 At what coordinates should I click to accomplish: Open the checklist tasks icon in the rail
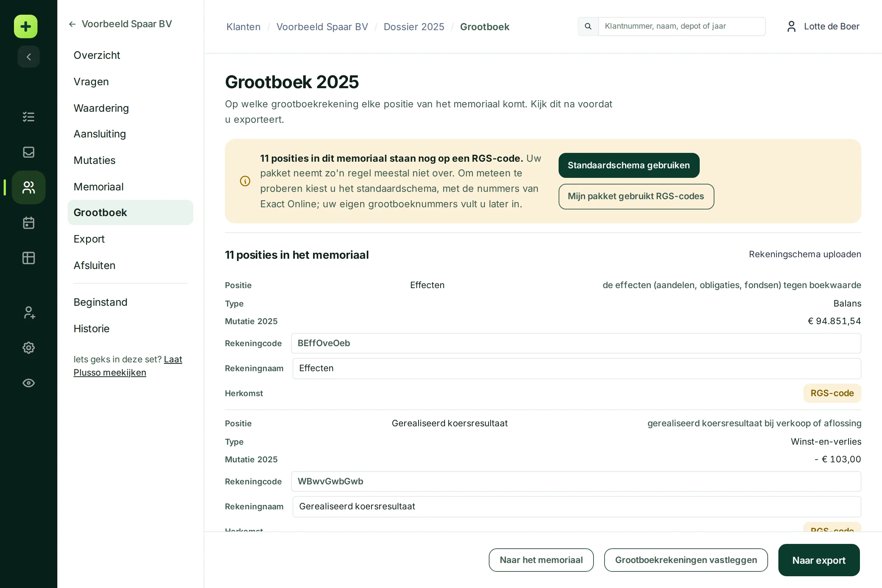coord(29,116)
